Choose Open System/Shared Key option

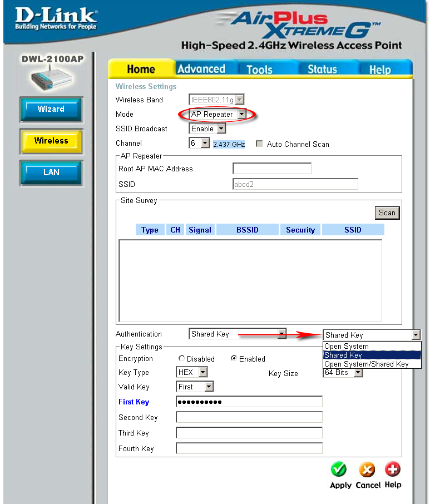pos(372,364)
